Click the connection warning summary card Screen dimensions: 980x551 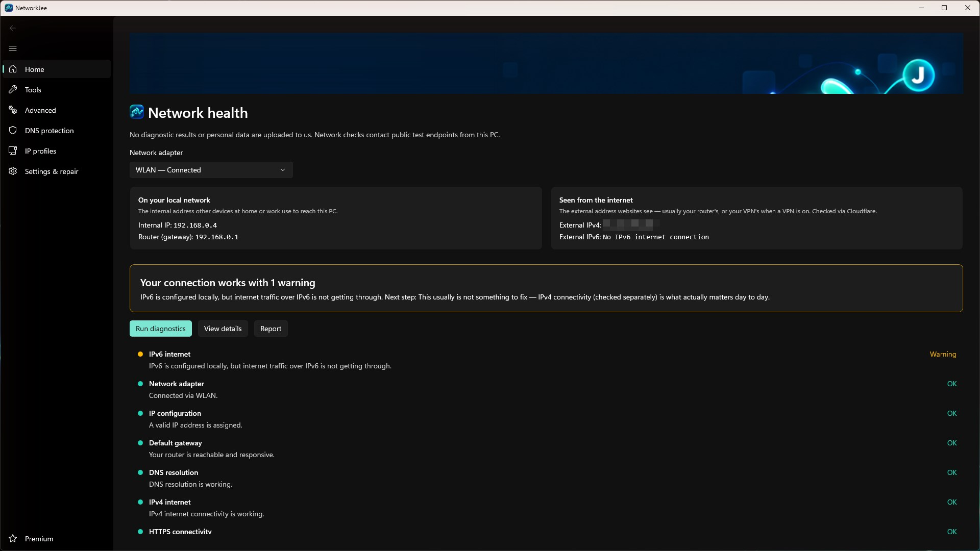tap(546, 288)
